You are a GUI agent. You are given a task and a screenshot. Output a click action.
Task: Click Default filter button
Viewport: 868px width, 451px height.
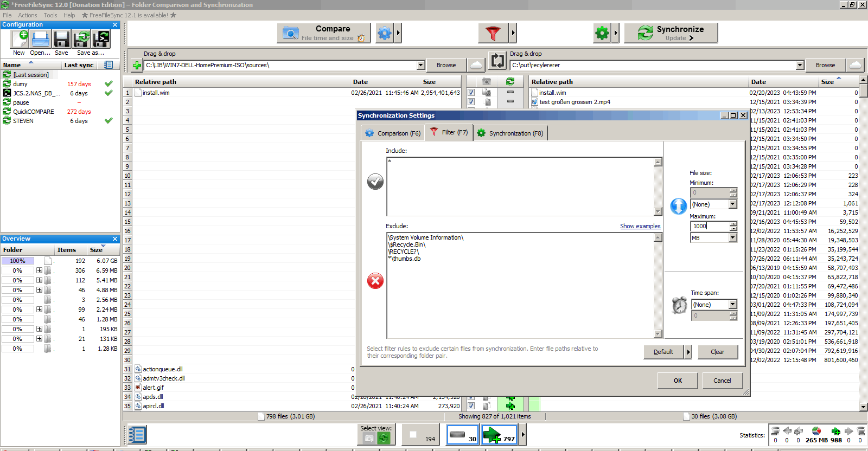pyautogui.click(x=663, y=352)
